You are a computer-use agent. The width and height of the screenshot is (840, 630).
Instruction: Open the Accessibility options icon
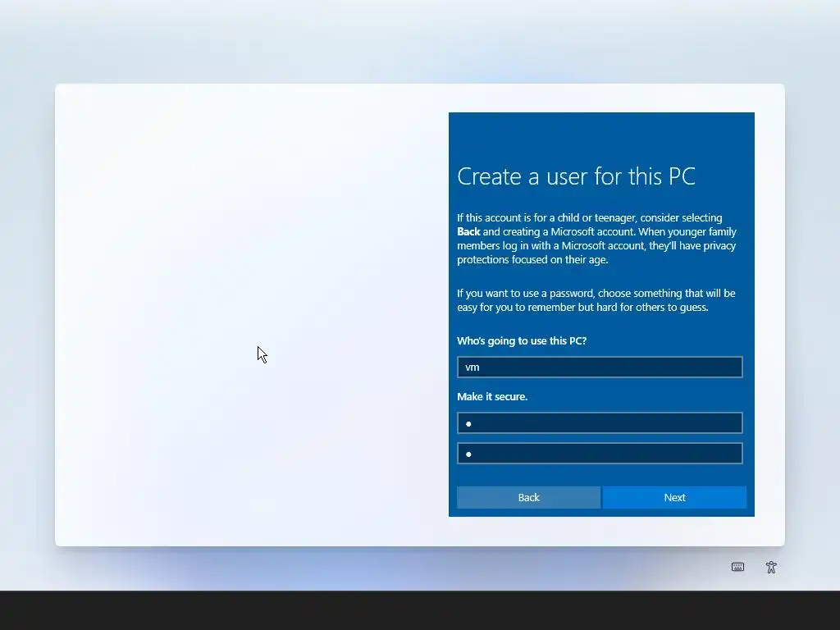click(771, 567)
